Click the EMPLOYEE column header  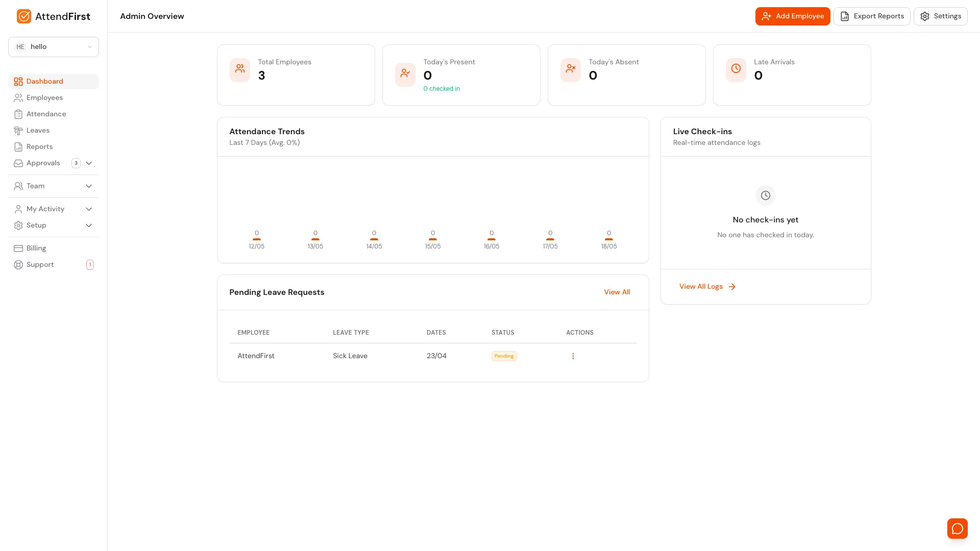pyautogui.click(x=253, y=333)
